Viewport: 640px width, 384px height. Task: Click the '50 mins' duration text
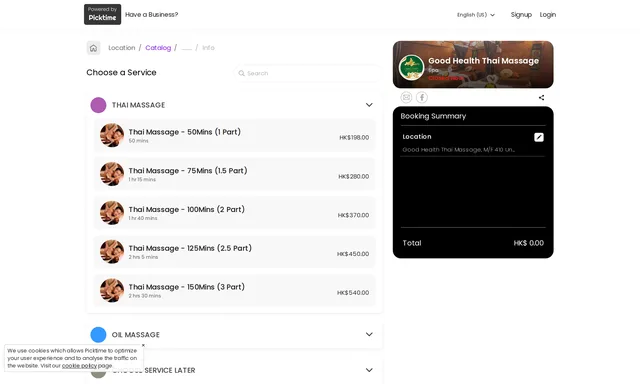[138, 141]
